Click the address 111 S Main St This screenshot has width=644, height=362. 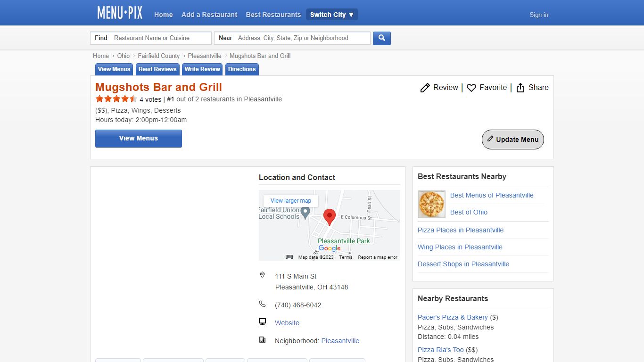click(x=296, y=276)
